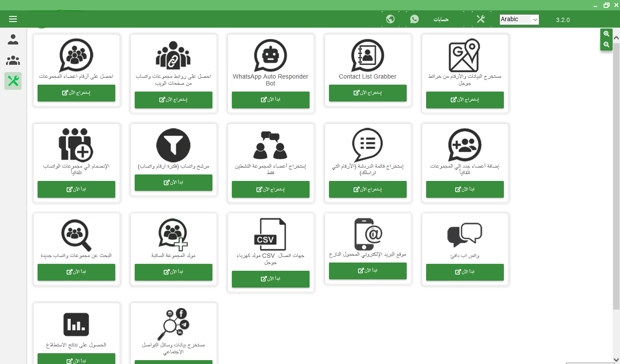This screenshot has height=364, width=620.
Task: Start the poll results tool
Action: click(76, 359)
